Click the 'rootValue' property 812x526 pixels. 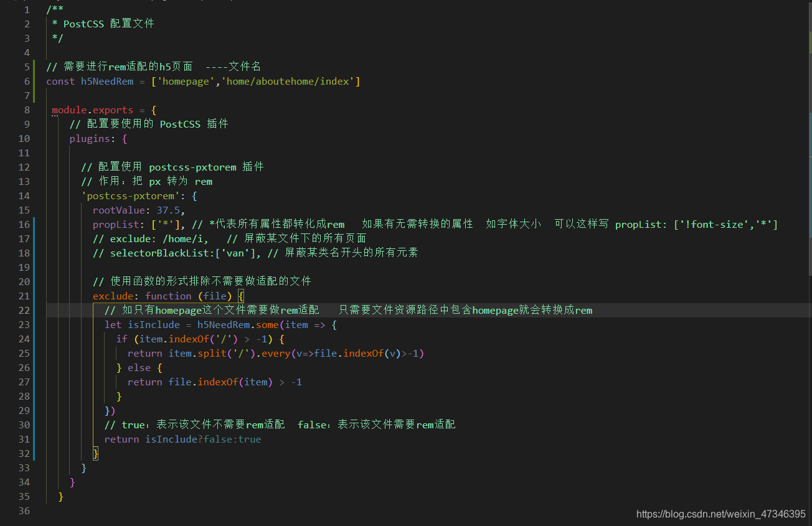119,210
